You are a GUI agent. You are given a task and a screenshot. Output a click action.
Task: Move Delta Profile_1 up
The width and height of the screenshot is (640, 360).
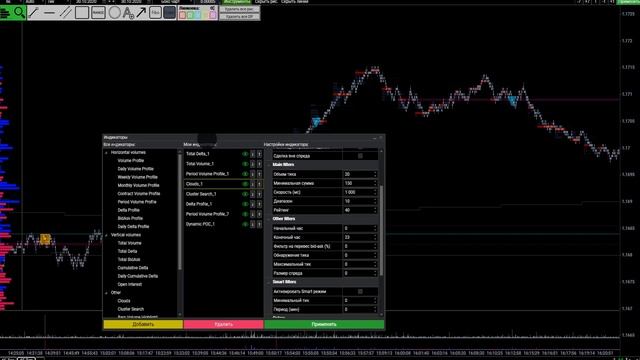(x=259, y=204)
